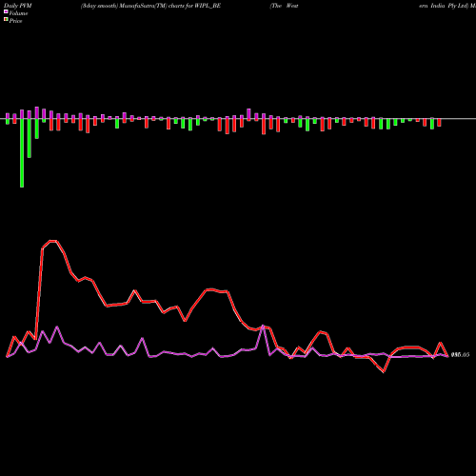
Task: Click the purple Volume legend swatch
Action: (6, 12)
